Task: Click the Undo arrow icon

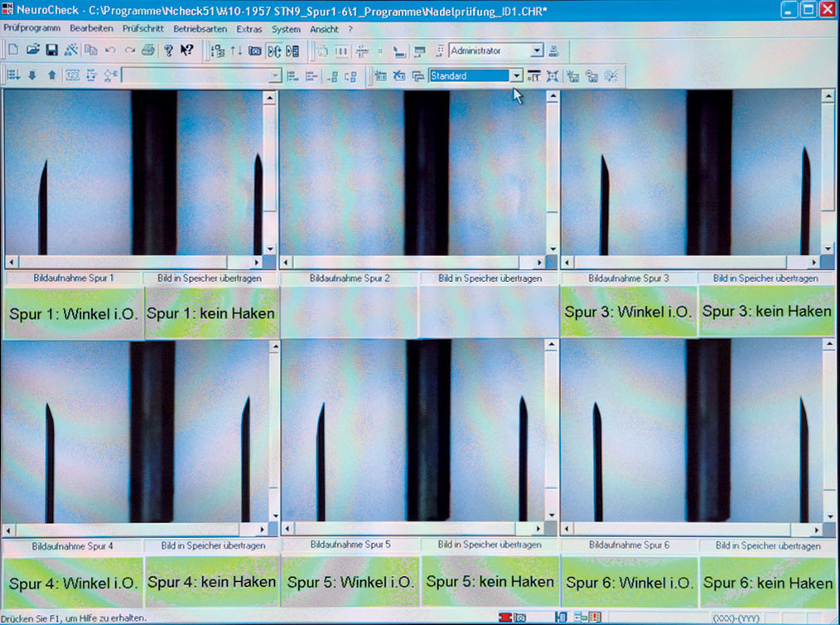Action: point(110,51)
